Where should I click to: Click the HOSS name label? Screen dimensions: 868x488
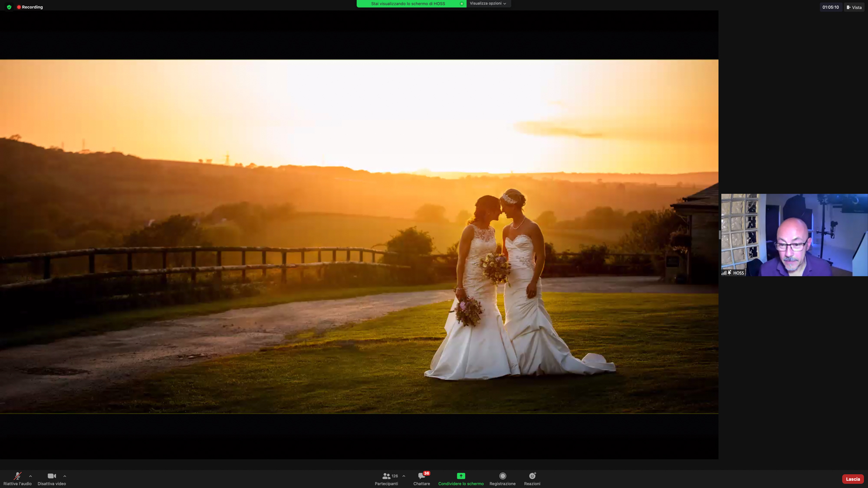[738, 273]
